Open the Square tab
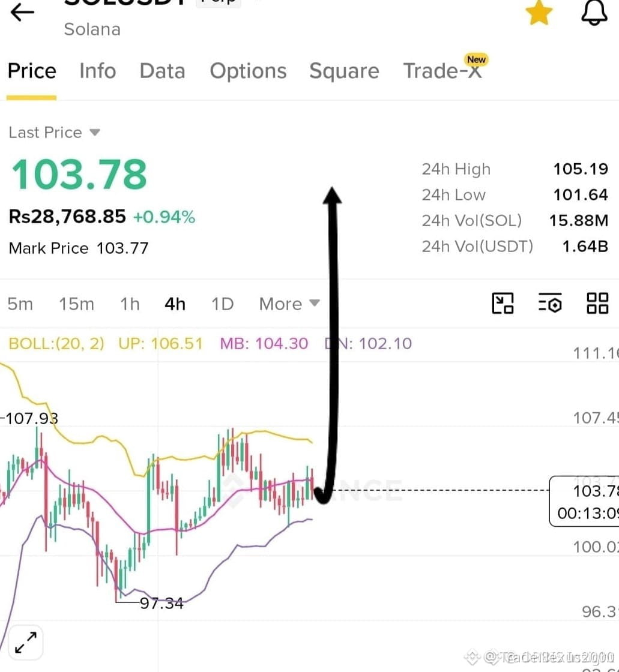Screen dimensions: 619x672 point(344,71)
